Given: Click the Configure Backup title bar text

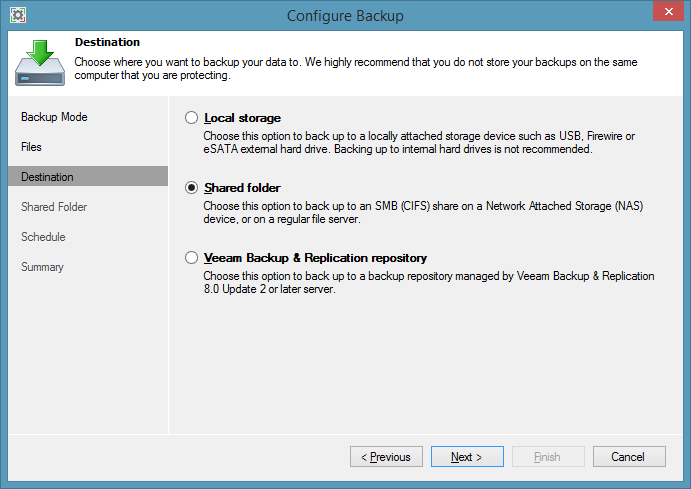Looking at the screenshot, I should tap(345, 15).
